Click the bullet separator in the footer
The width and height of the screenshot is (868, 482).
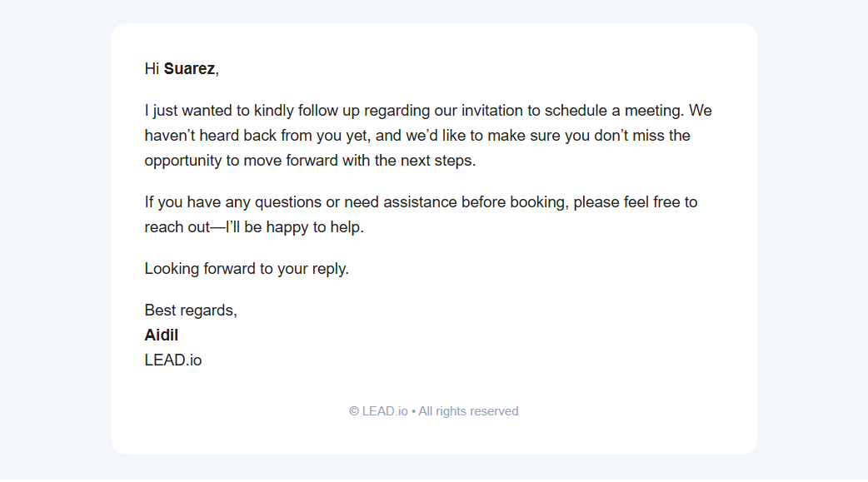pos(413,411)
